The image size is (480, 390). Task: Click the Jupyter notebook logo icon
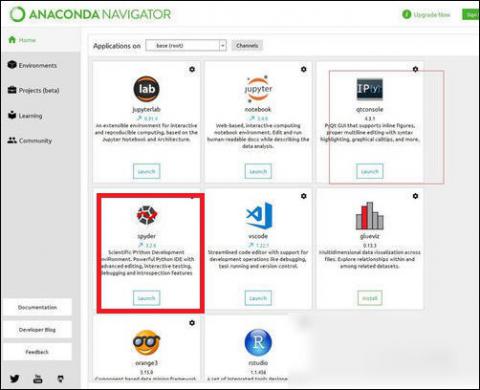click(x=258, y=89)
